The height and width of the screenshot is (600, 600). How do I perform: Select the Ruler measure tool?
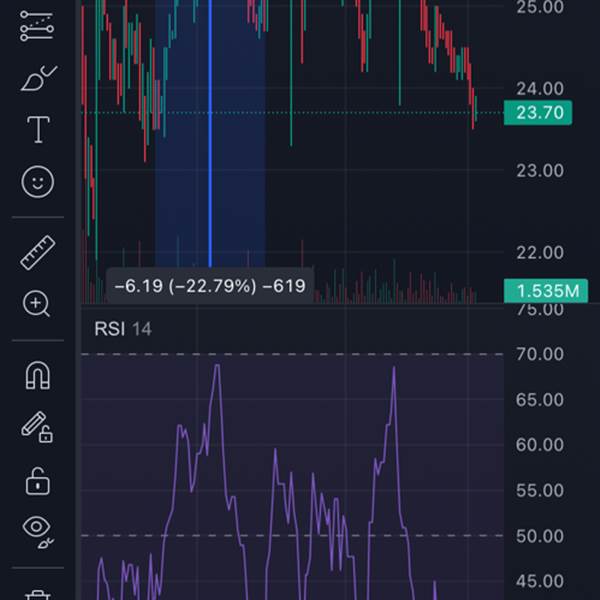(38, 253)
